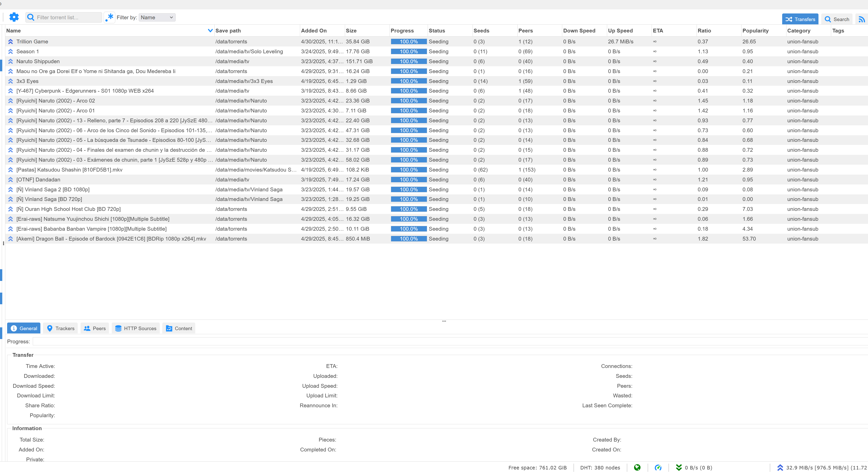Click seeding icon for Natsume Yuujinchou Shichi

pyautogui.click(x=10, y=219)
